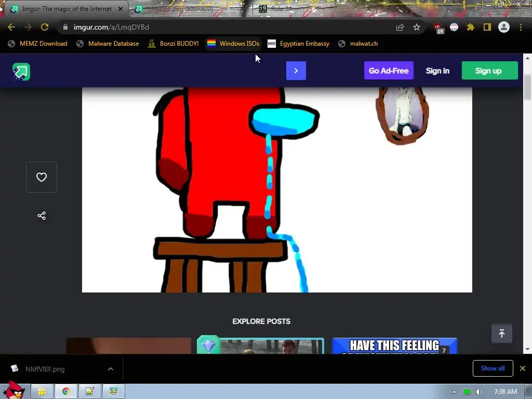The image size is (532, 399).
Task: Click the red crewmate drawing image
Action: [277, 189]
